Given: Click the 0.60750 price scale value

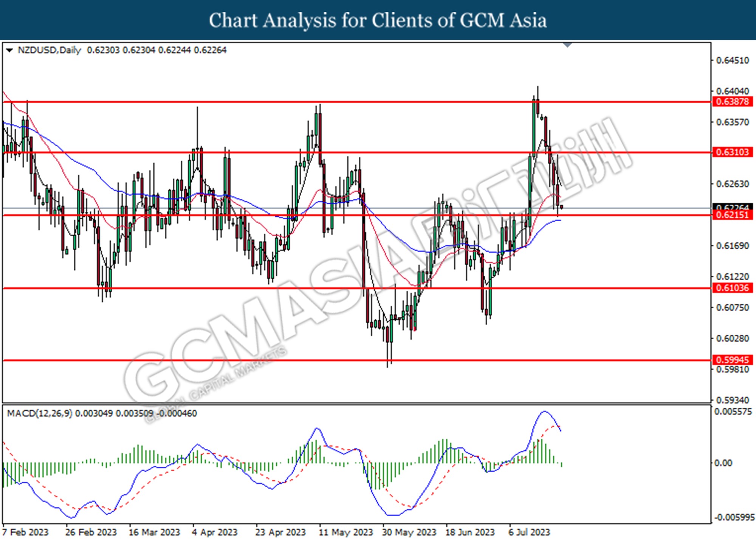Looking at the screenshot, I should (x=733, y=307).
